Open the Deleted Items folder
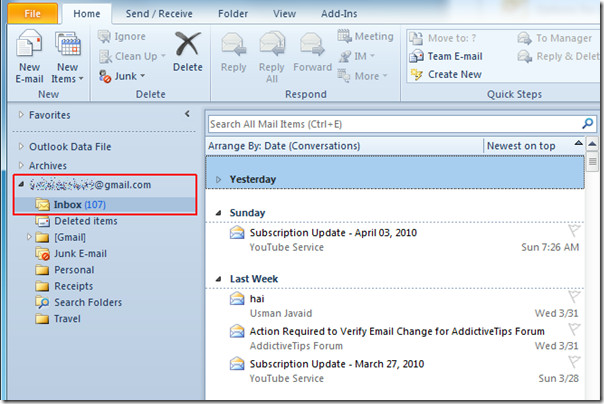This screenshot has width=604, height=404. coord(76,221)
